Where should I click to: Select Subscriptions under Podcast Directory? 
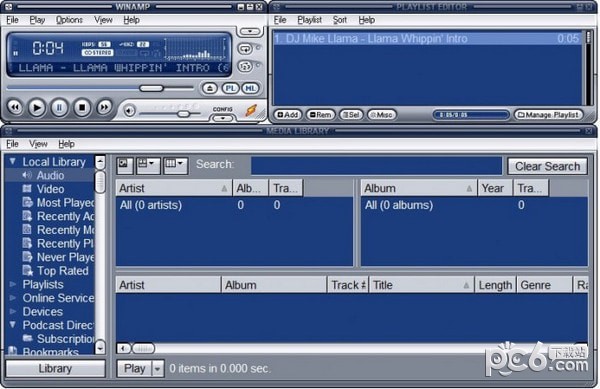[x=65, y=339]
